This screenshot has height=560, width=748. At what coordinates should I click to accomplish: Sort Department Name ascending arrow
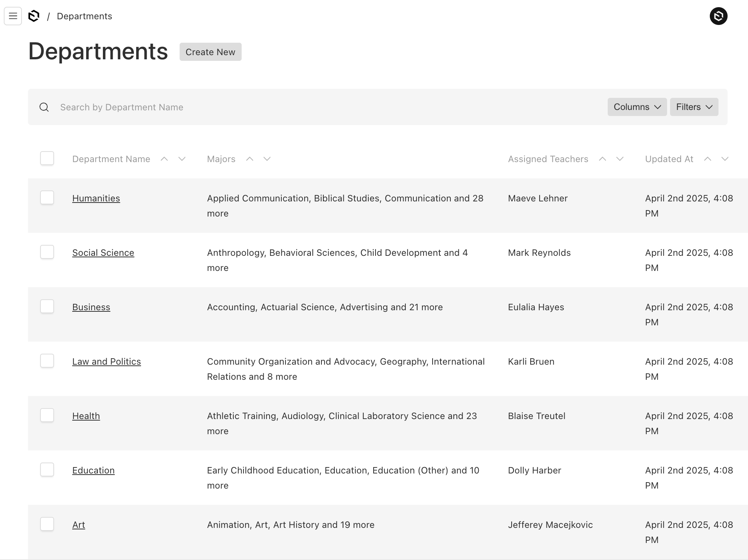click(x=164, y=159)
